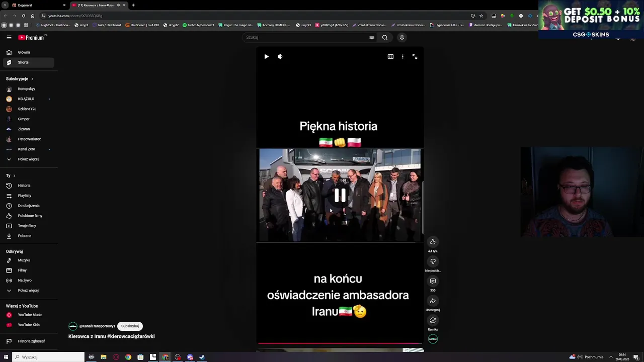Reload the page in the browser
Viewport: 644px width, 362px height.
pos(23,16)
